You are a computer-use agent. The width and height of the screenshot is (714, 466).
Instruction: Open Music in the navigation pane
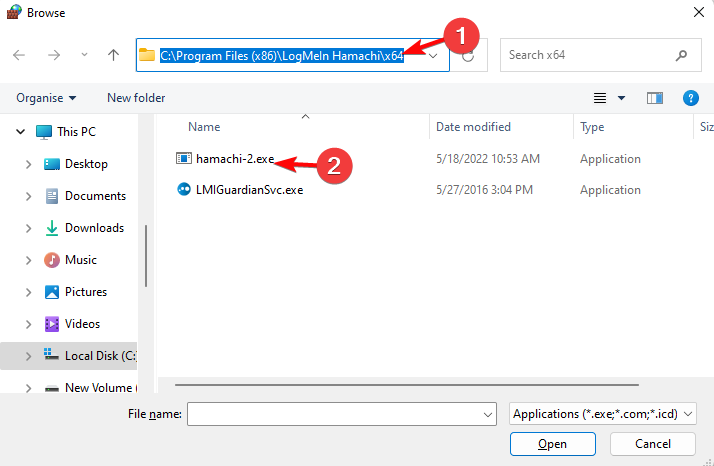tap(81, 260)
